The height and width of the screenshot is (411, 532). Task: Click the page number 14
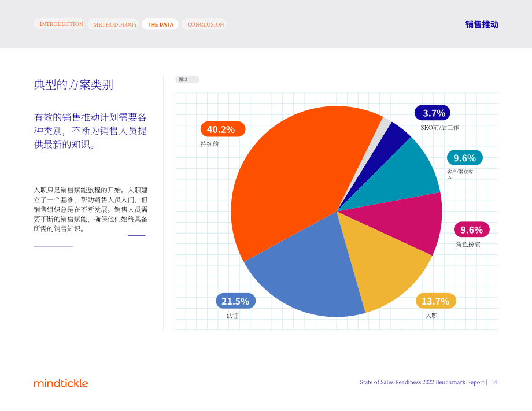(x=494, y=382)
